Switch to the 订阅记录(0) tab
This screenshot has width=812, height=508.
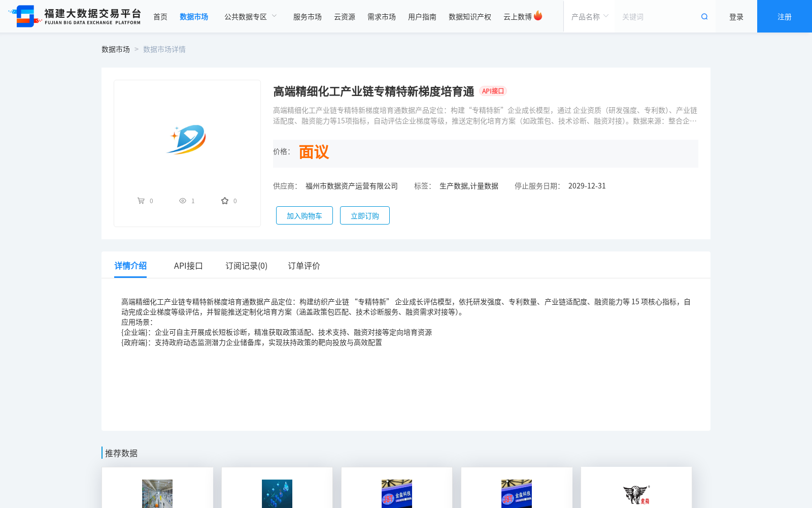click(x=247, y=266)
